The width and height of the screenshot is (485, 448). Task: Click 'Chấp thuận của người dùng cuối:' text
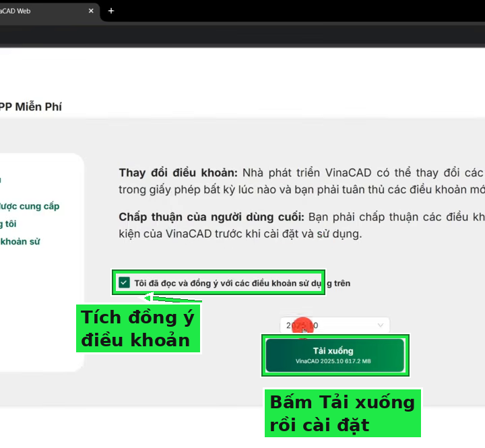pyautogui.click(x=212, y=217)
